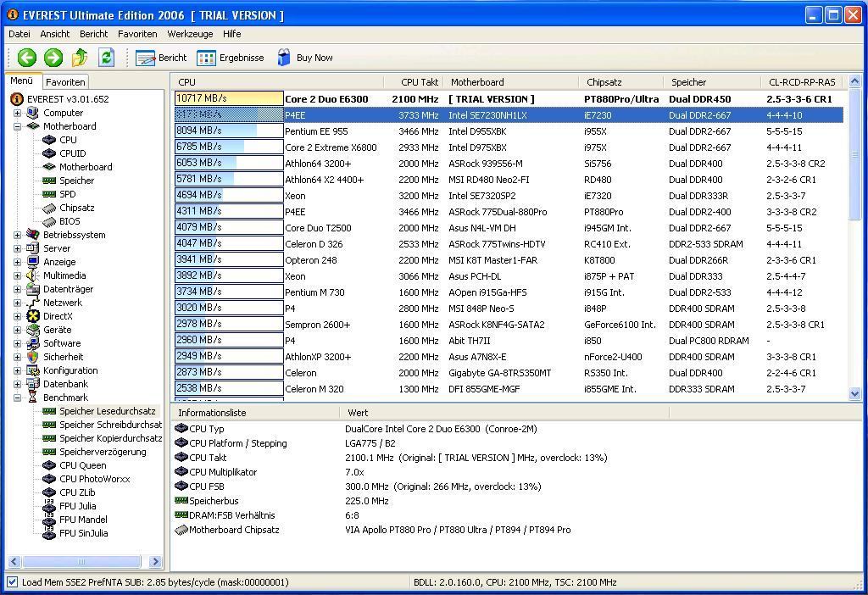868x595 pixels.
Task: Click the FPU Julia benchmark icon
Action: pos(49,506)
